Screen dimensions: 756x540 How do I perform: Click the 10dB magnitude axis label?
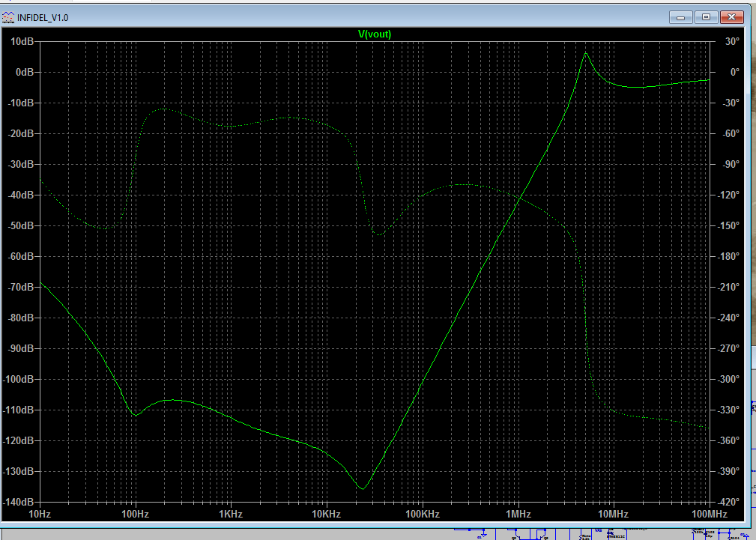pyautogui.click(x=22, y=41)
